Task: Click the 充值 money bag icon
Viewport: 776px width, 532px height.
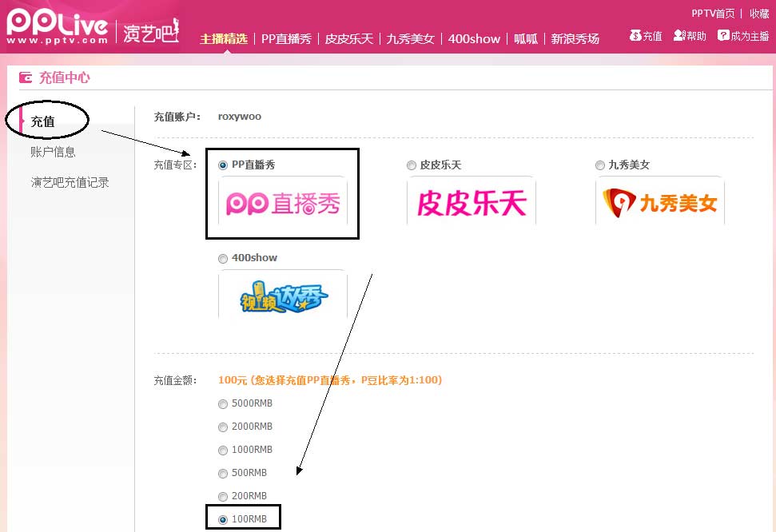Action: (x=635, y=36)
